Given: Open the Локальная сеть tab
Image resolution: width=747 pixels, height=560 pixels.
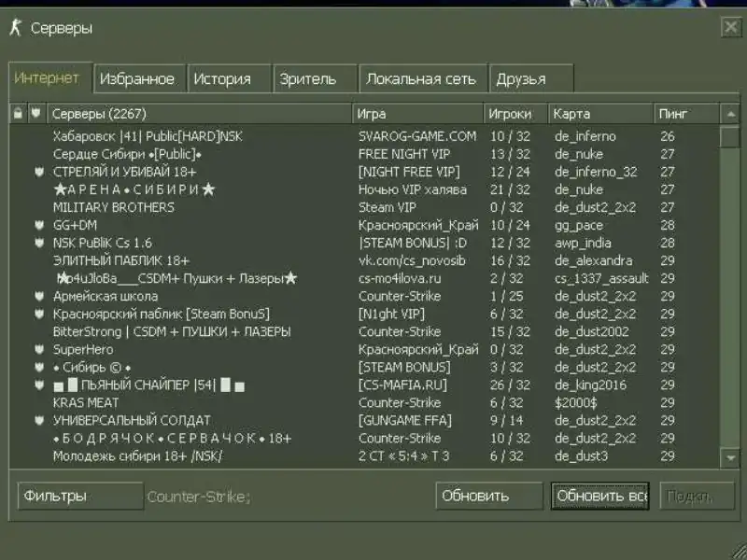Looking at the screenshot, I should pos(421,78).
